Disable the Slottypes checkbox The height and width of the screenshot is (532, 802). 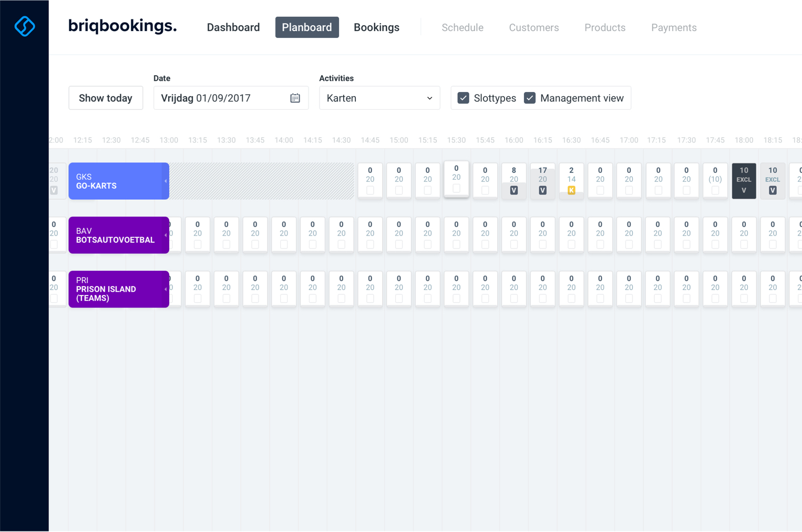[x=463, y=98]
